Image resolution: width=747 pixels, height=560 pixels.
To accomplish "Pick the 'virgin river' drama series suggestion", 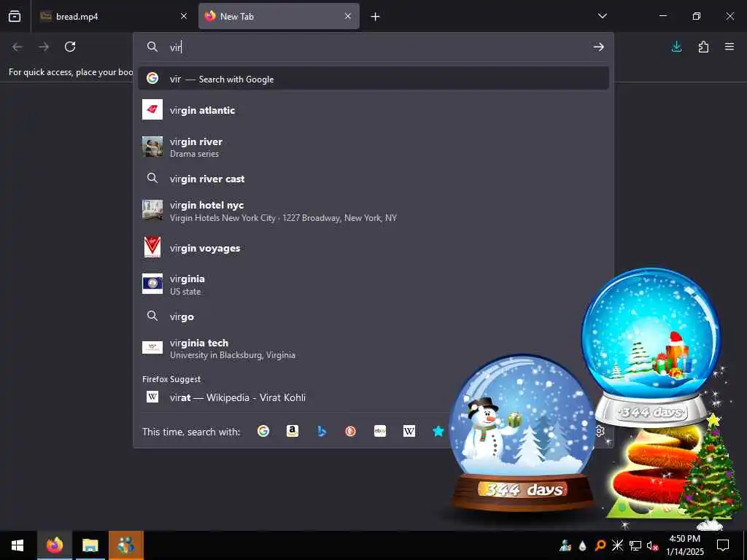I will [373, 147].
